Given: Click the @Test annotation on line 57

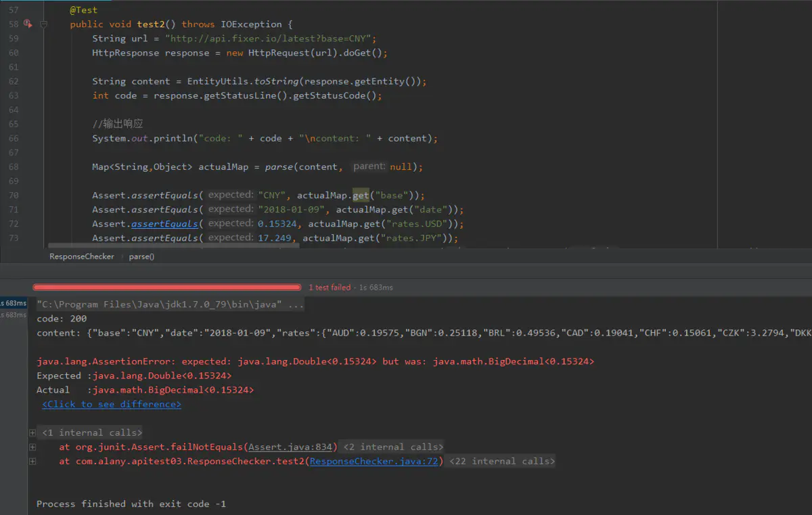Looking at the screenshot, I should pyautogui.click(x=84, y=10).
